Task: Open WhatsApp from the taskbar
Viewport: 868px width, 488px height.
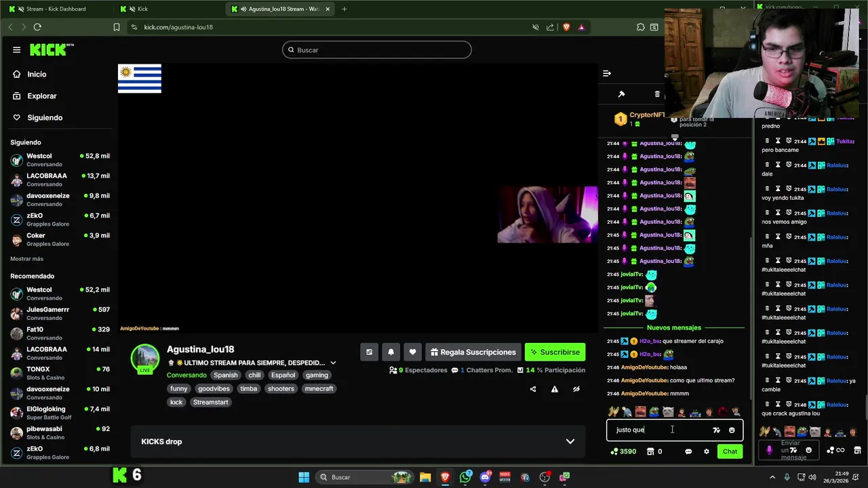Action: coord(465,477)
